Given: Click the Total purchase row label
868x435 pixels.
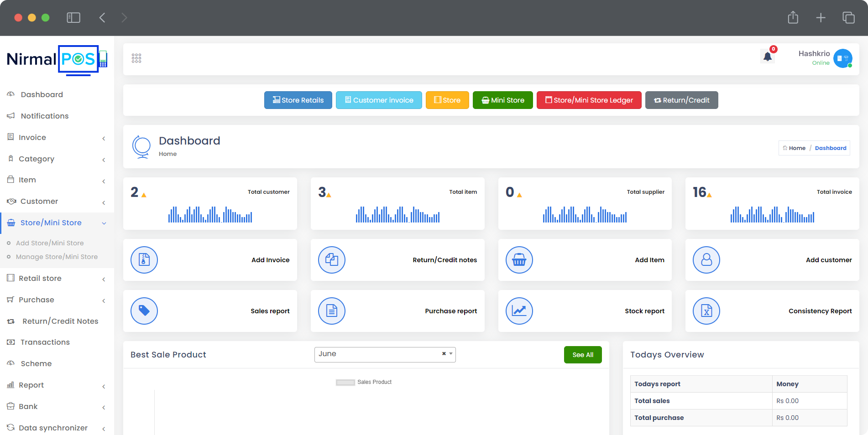Looking at the screenshot, I should 659,418.
